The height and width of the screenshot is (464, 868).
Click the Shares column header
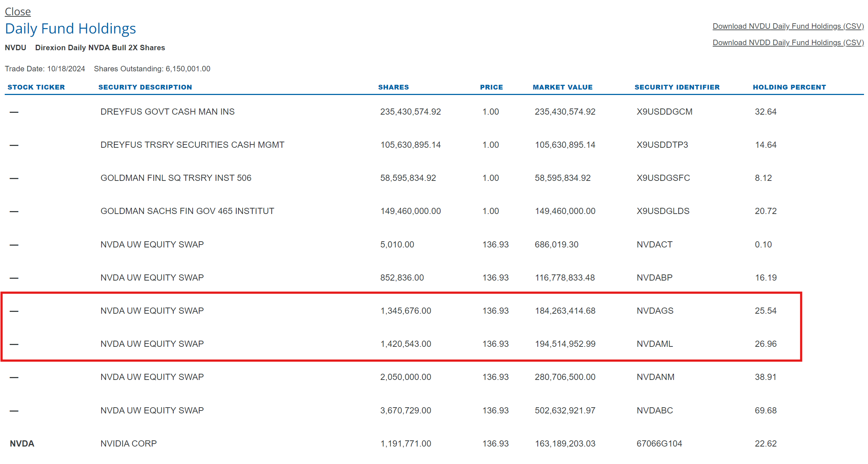click(393, 87)
